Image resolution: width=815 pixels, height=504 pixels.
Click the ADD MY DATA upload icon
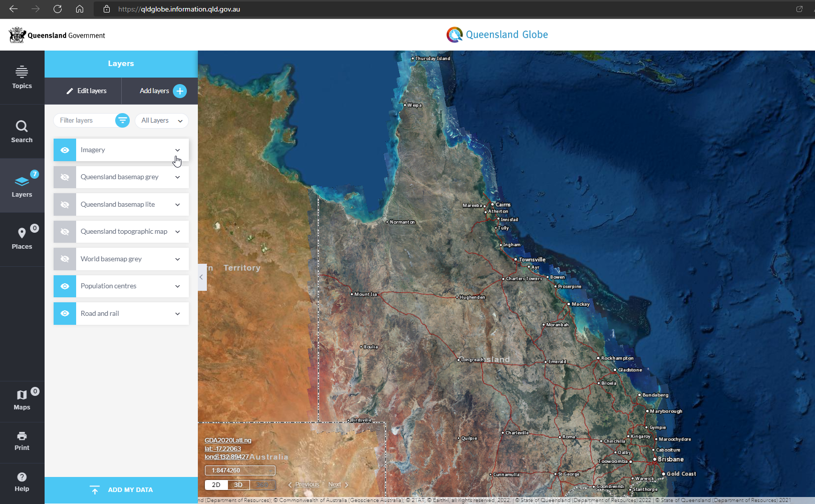(x=94, y=489)
